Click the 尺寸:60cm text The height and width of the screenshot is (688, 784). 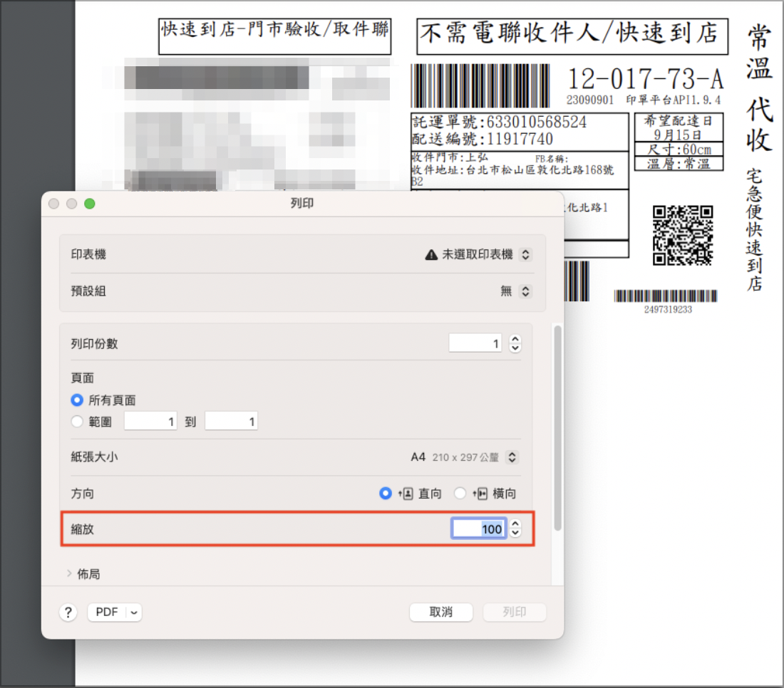click(679, 150)
